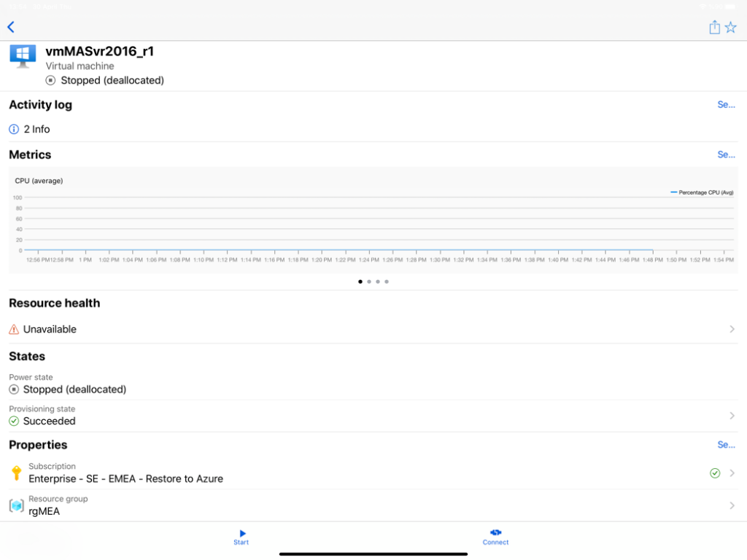Tap the share icon
The image size is (747, 560).
coord(714,27)
